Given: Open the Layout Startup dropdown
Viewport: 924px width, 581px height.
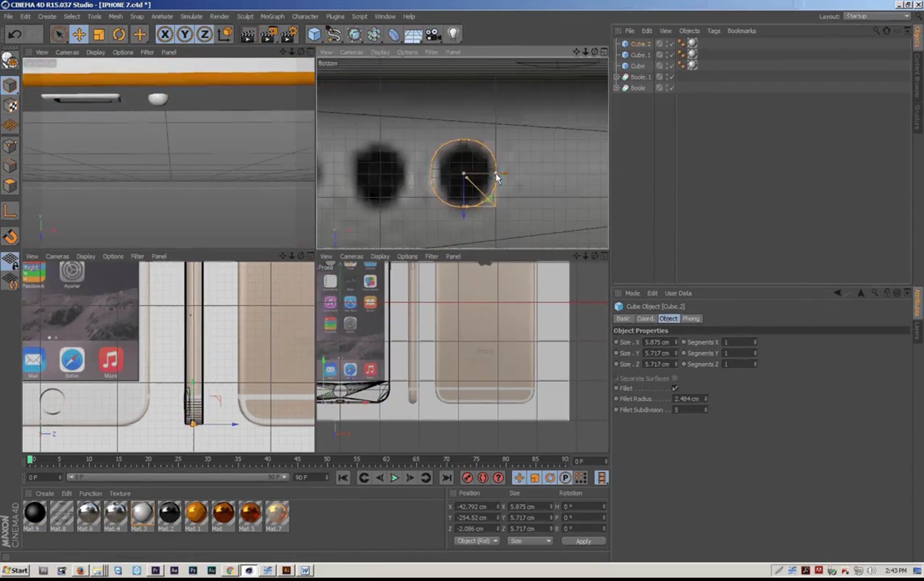Looking at the screenshot, I should [x=877, y=16].
